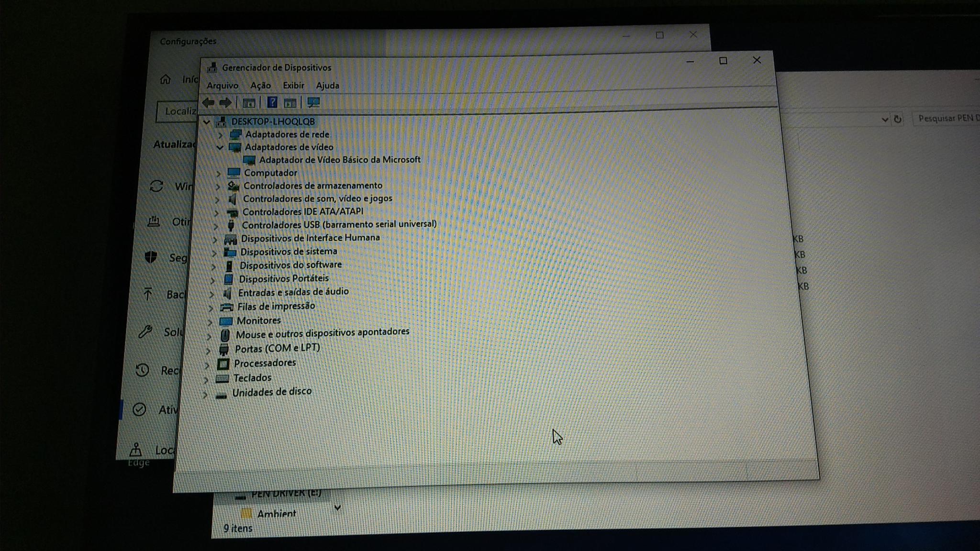980x551 pixels.
Task: Expand Adaptadores de rede chevron
Action: 221,135
